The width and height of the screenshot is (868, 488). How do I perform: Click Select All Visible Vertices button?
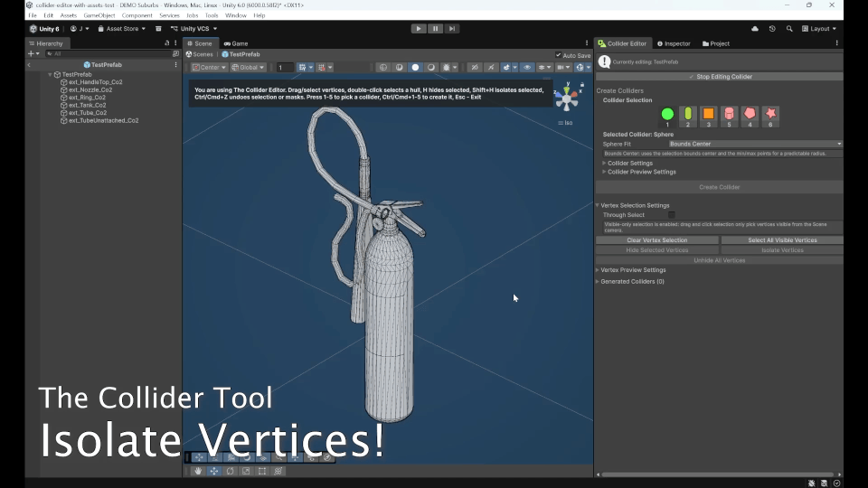coord(782,240)
